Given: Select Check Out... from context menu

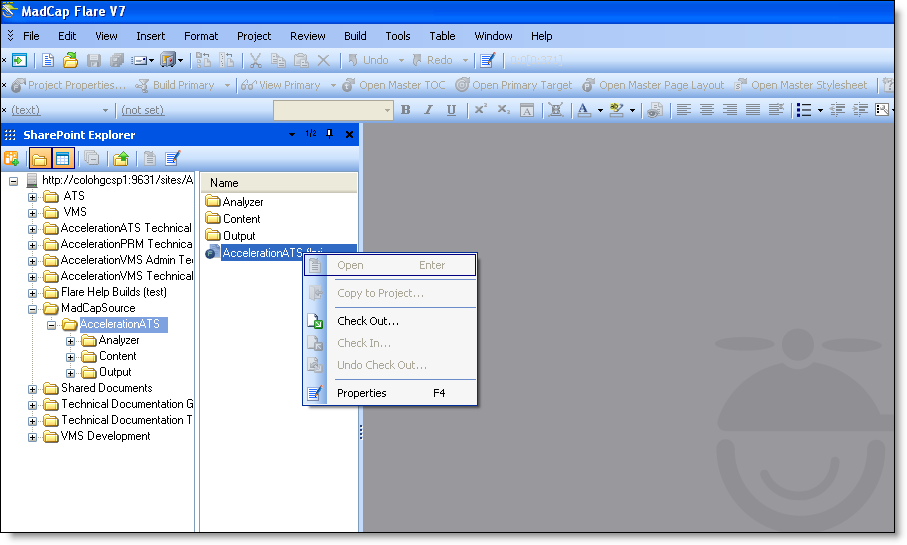Looking at the screenshot, I should pos(390,321).
